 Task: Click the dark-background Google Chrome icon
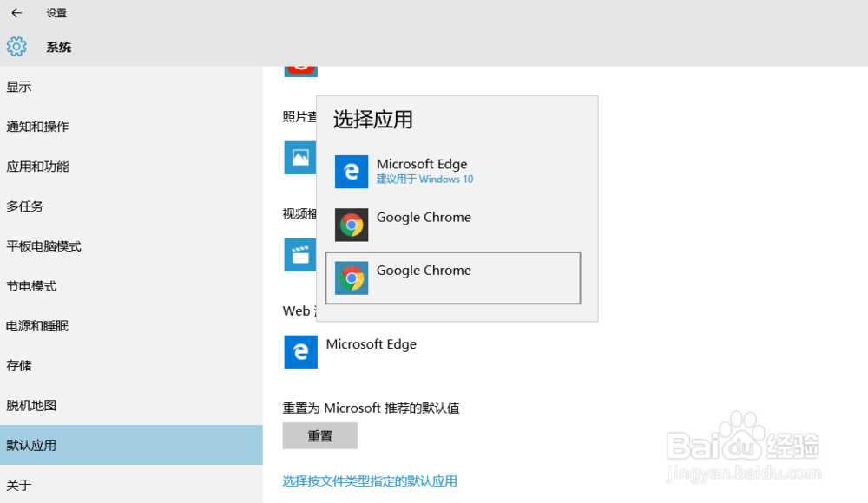tap(352, 225)
